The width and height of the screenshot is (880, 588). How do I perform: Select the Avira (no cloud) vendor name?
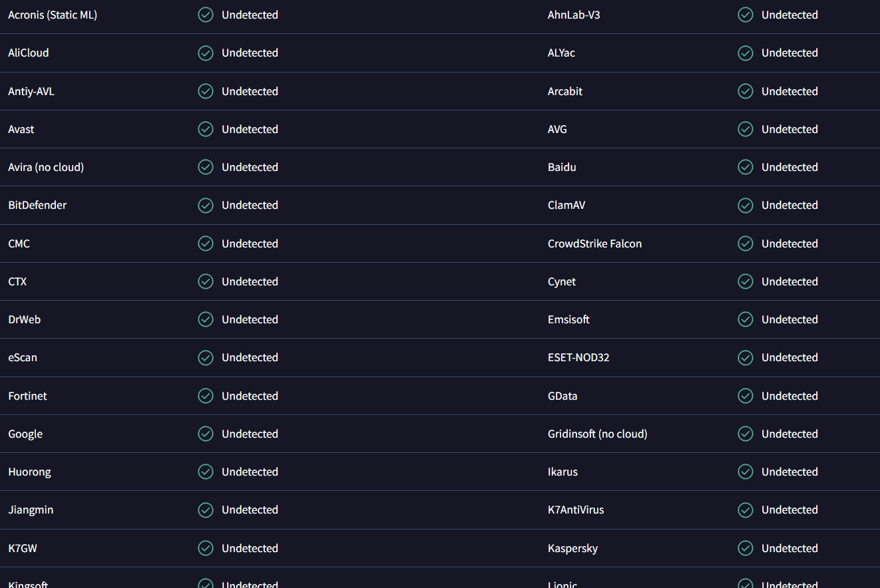tap(46, 167)
